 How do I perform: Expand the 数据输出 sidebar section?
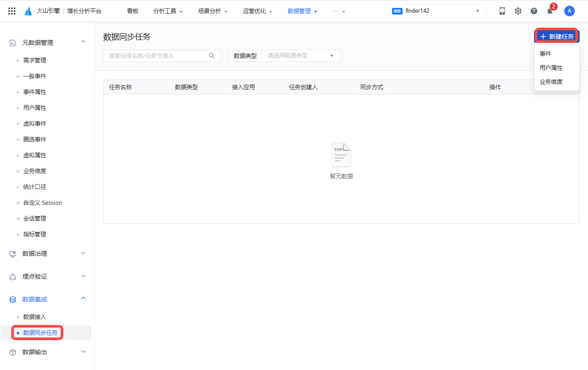(83, 352)
